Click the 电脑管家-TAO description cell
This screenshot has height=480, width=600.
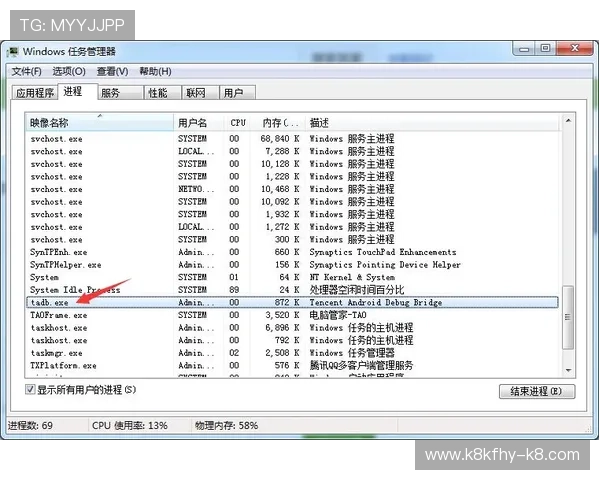point(338,315)
